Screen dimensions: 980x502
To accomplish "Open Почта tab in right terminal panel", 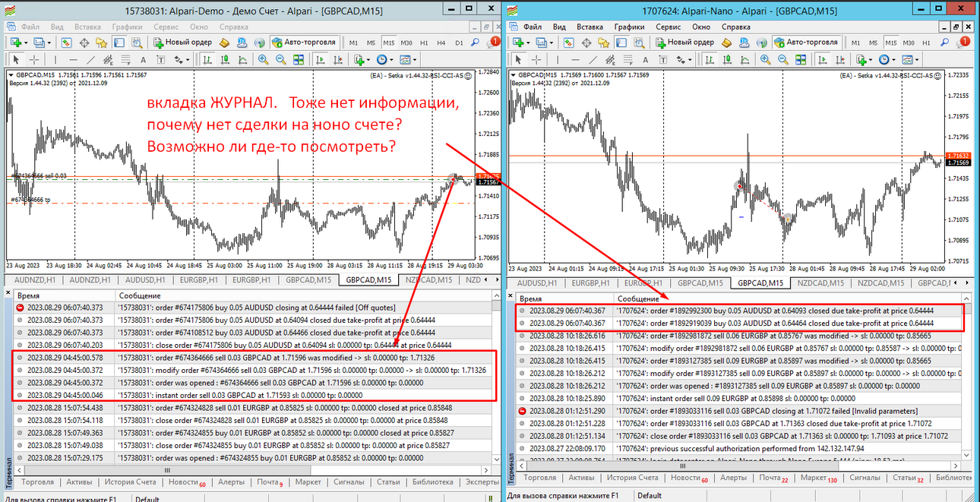I will click(x=773, y=478).
